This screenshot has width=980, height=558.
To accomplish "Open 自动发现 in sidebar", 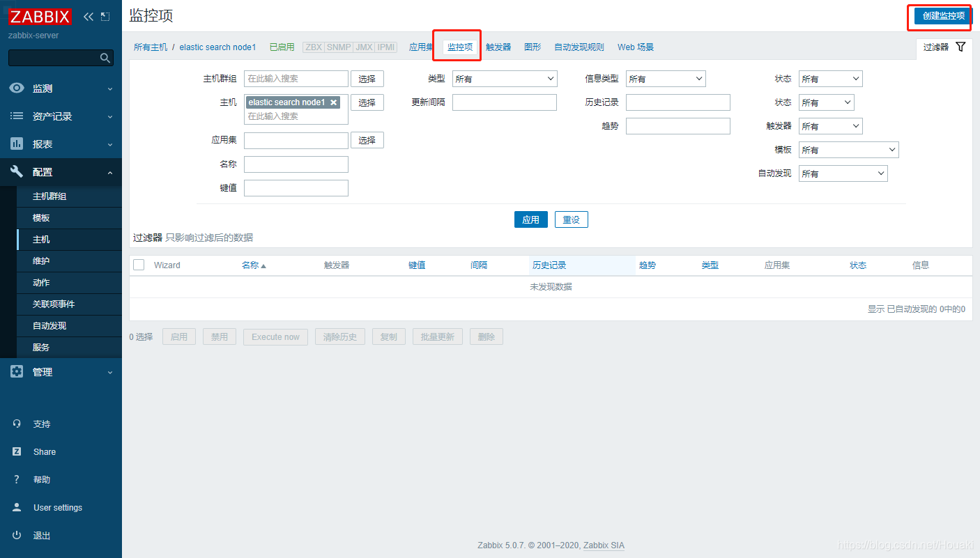I will pos(69,326).
